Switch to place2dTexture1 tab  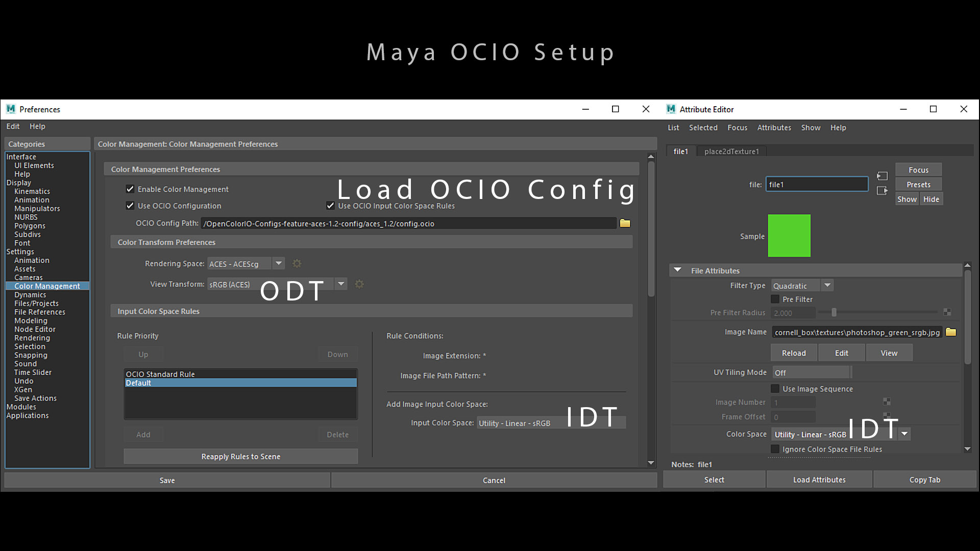pos(731,152)
